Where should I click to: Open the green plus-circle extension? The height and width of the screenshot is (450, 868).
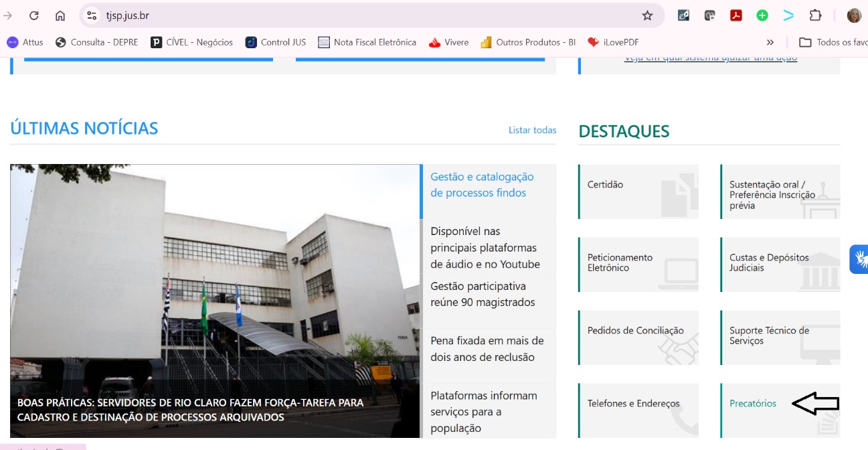point(762,15)
